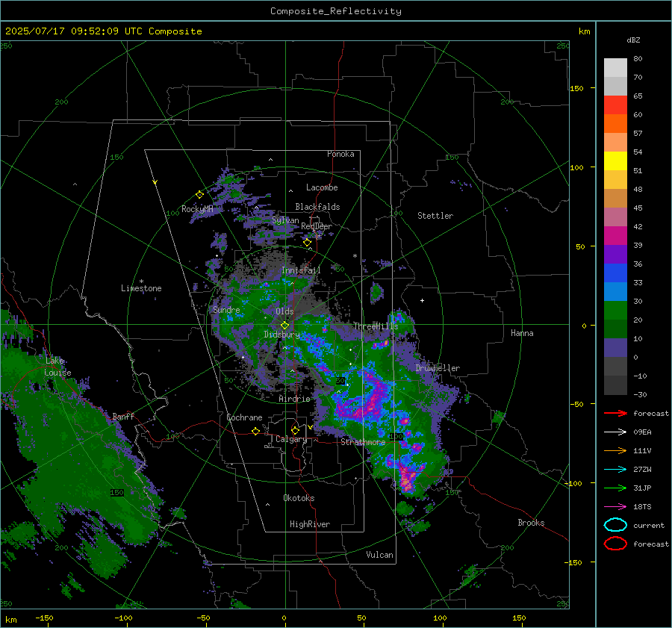The image size is (672, 628).
Task: Click the Lacombe city label
Action: 322,187
